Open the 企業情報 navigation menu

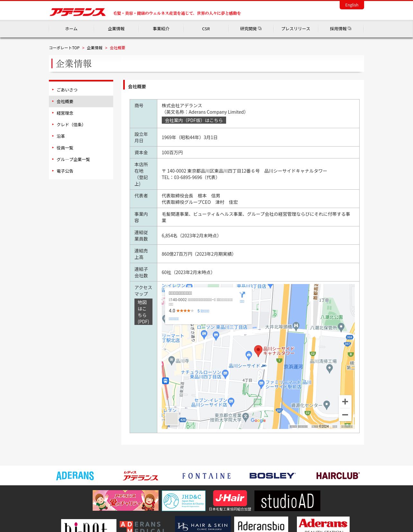(x=116, y=29)
